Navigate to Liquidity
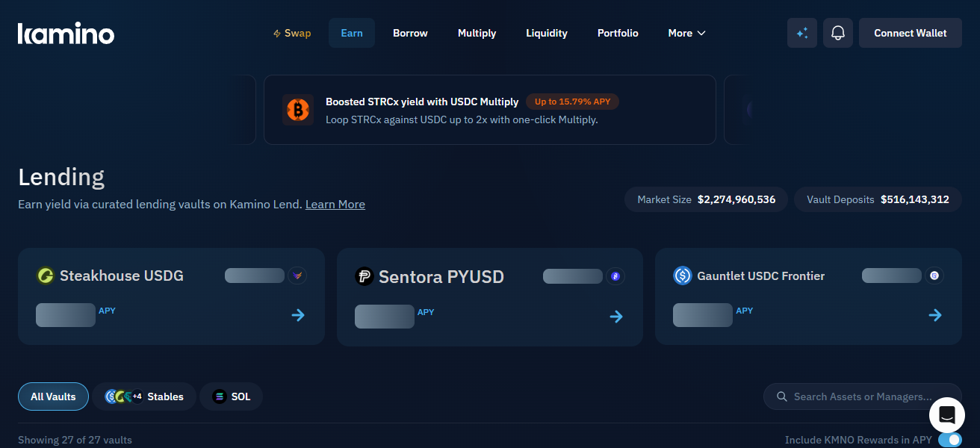980x448 pixels. tap(547, 33)
